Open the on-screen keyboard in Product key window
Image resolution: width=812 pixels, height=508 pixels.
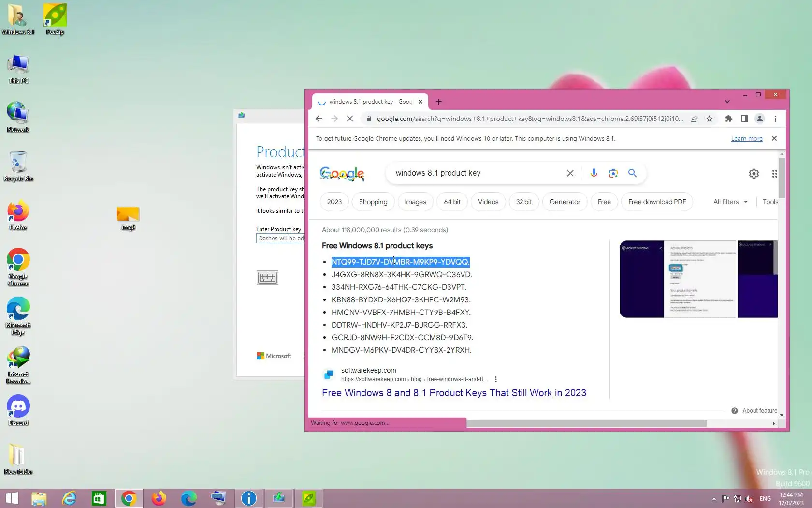click(x=267, y=277)
